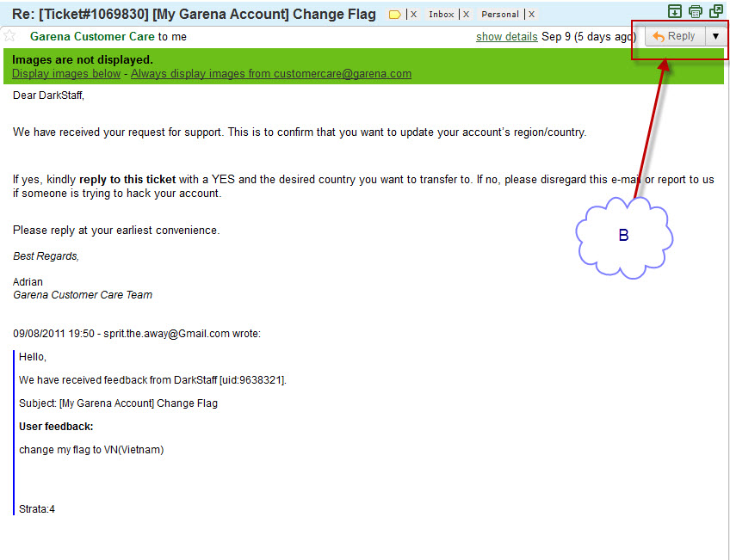Click the Reply button

click(675, 36)
